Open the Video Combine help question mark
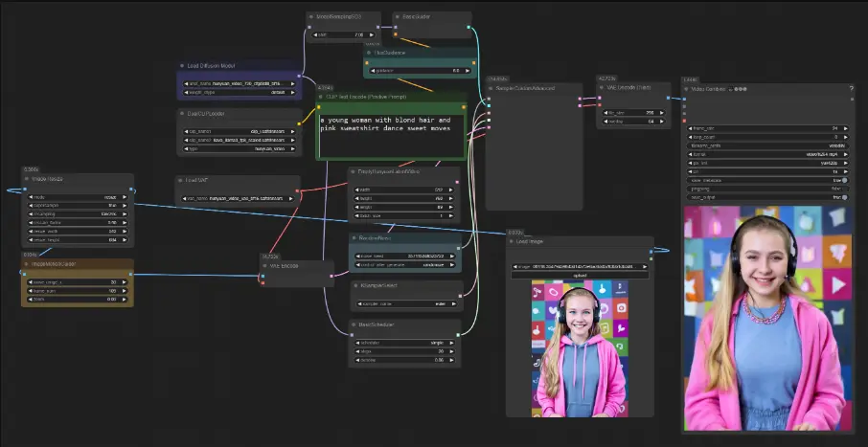 pos(852,88)
